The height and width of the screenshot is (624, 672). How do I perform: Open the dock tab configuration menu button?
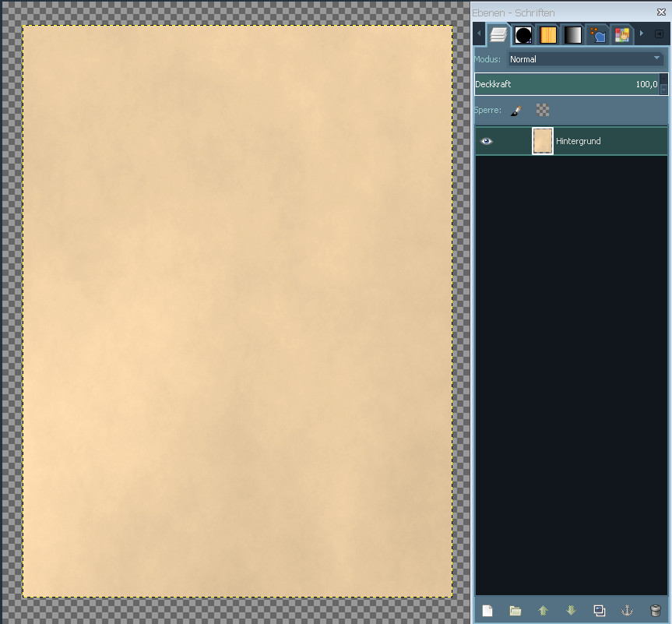tap(659, 34)
